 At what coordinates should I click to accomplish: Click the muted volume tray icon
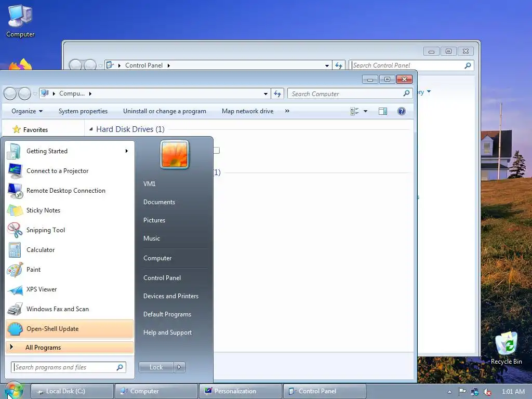[487, 392]
